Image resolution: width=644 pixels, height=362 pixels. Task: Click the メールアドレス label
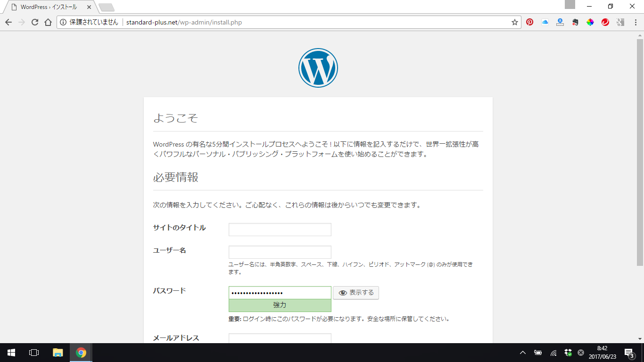click(176, 338)
